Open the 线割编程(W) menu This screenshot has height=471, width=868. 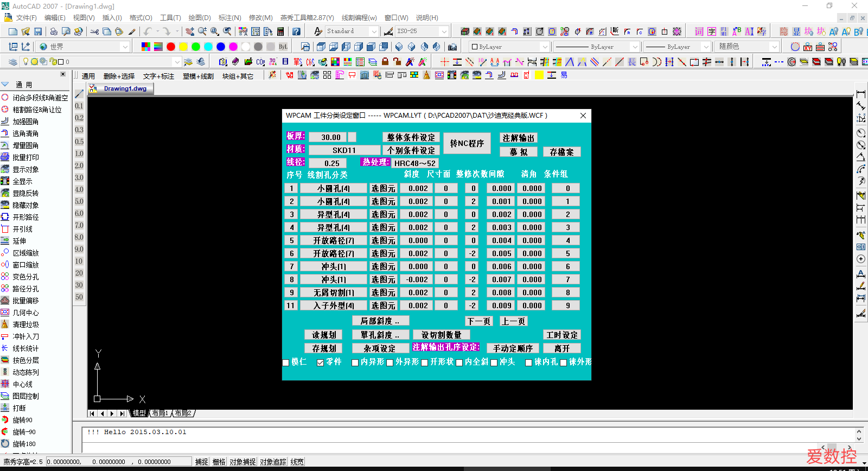coord(359,18)
